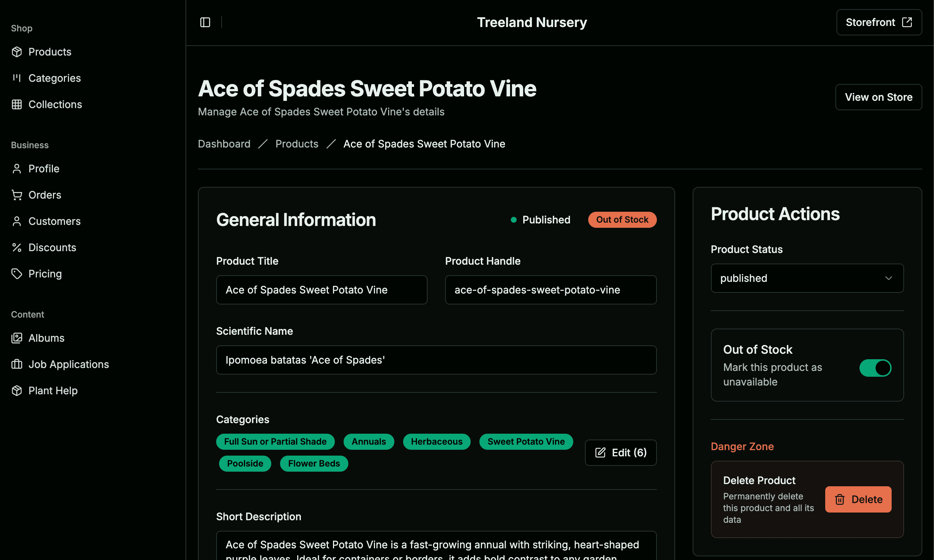This screenshot has height=560, width=934.
Task: Open the Albums content section
Action: [46, 338]
